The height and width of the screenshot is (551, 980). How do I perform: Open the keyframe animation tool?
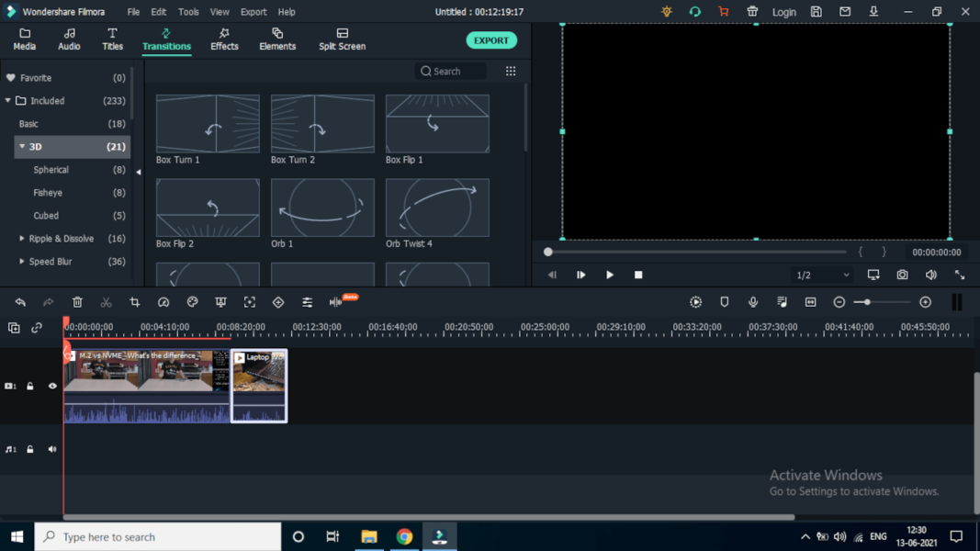277,301
